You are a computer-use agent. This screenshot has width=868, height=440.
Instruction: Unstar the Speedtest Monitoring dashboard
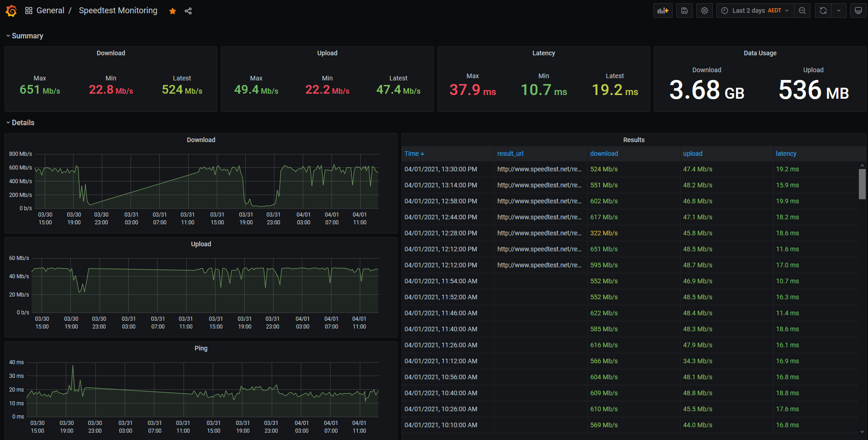tap(173, 11)
